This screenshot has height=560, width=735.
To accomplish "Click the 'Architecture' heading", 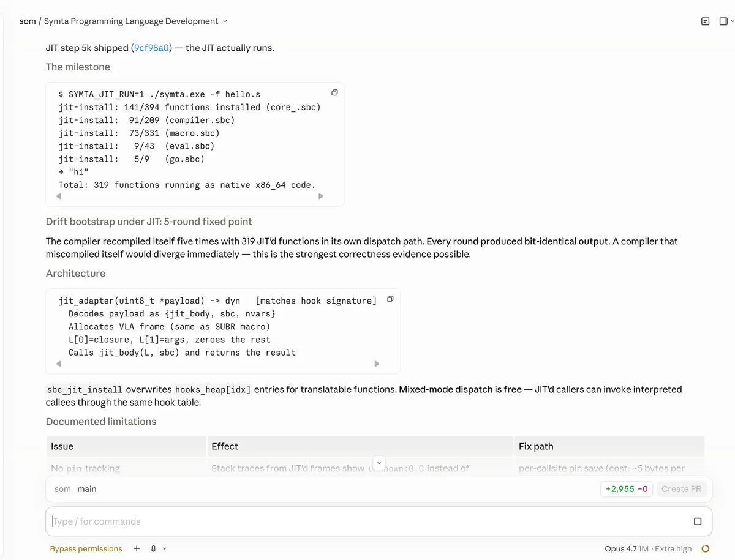I will 75,274.
